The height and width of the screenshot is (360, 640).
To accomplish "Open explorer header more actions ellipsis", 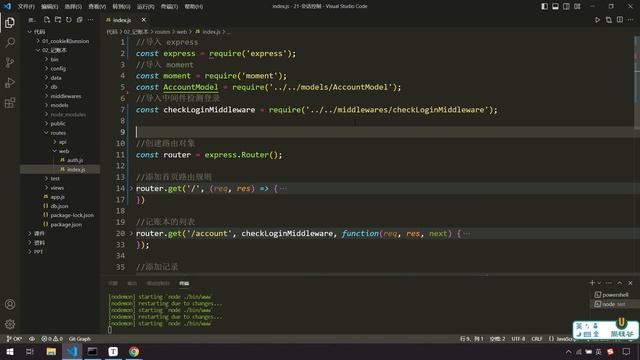I will click(x=91, y=20).
